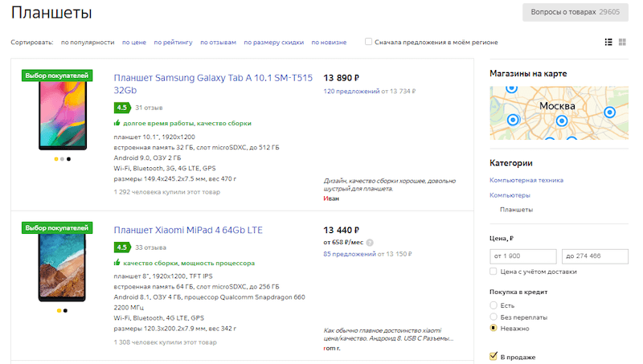Enable offers in my region first checkbox
Image resolution: width=643 pixels, height=364 pixels.
point(368,42)
